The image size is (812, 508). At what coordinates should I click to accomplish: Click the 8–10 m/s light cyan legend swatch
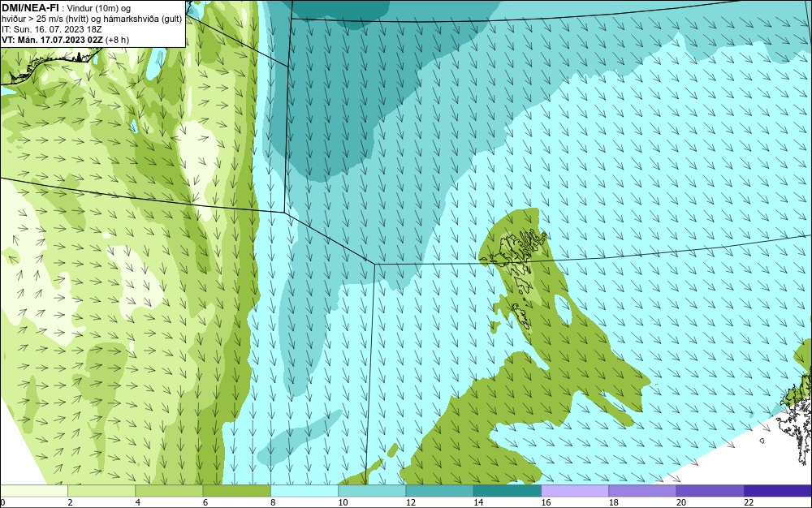[304, 490]
